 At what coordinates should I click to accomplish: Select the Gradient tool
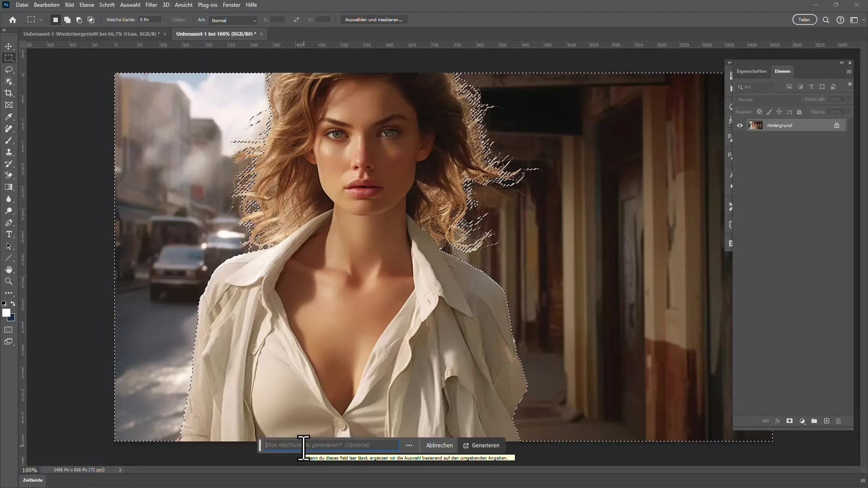tap(9, 187)
